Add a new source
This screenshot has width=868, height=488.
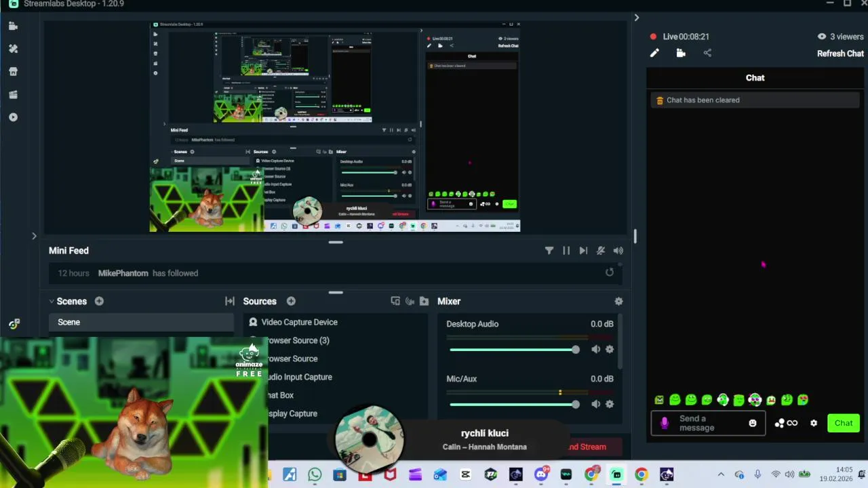click(x=291, y=301)
